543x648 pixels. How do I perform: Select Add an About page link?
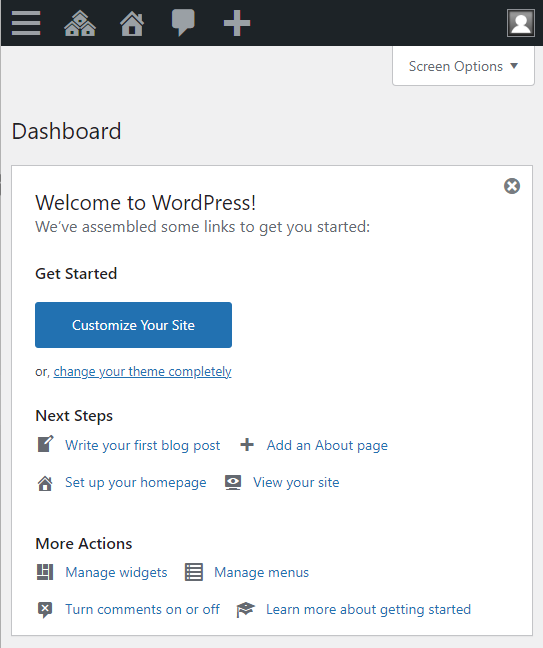point(327,445)
